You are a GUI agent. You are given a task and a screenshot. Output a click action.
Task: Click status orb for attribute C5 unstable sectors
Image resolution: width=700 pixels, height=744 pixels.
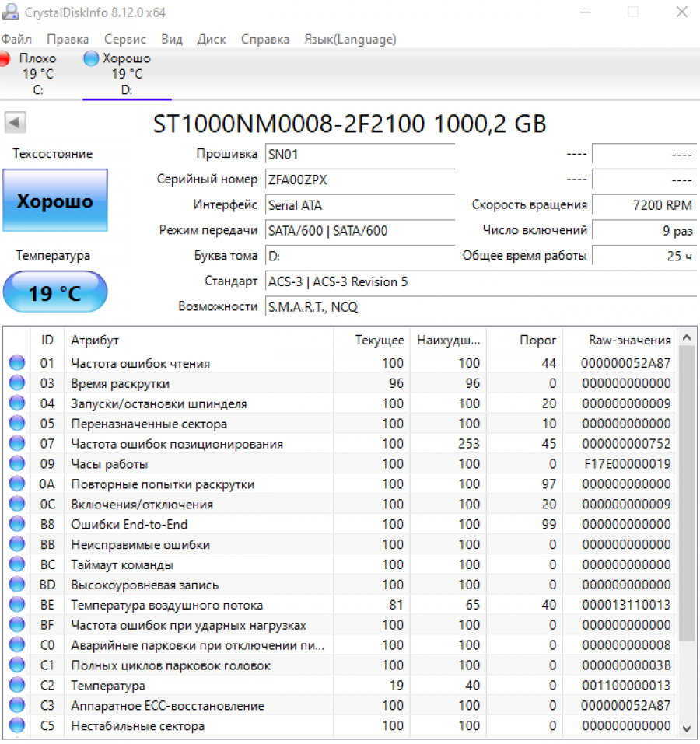point(17,726)
